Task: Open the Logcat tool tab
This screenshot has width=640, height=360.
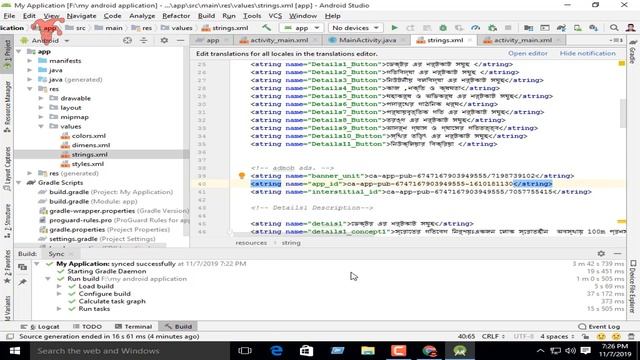Action: click(x=40, y=327)
